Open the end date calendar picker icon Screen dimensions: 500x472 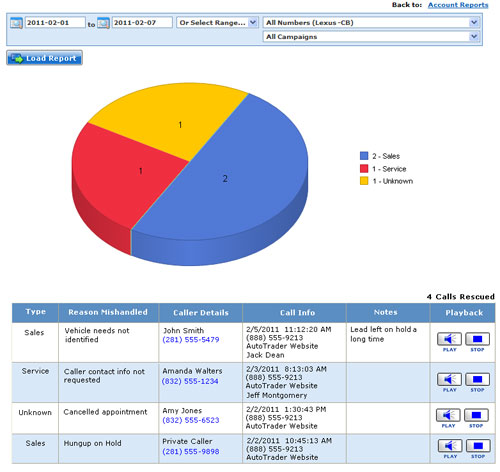[103, 23]
